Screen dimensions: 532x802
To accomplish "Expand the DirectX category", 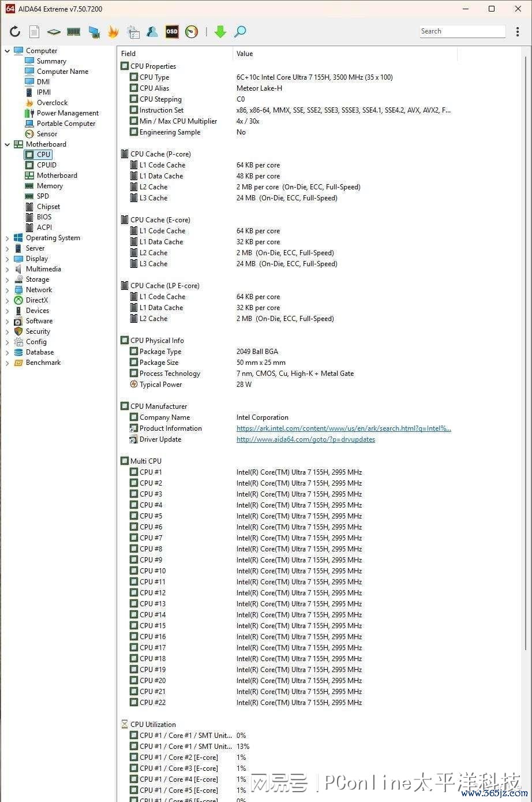I will click(x=8, y=300).
